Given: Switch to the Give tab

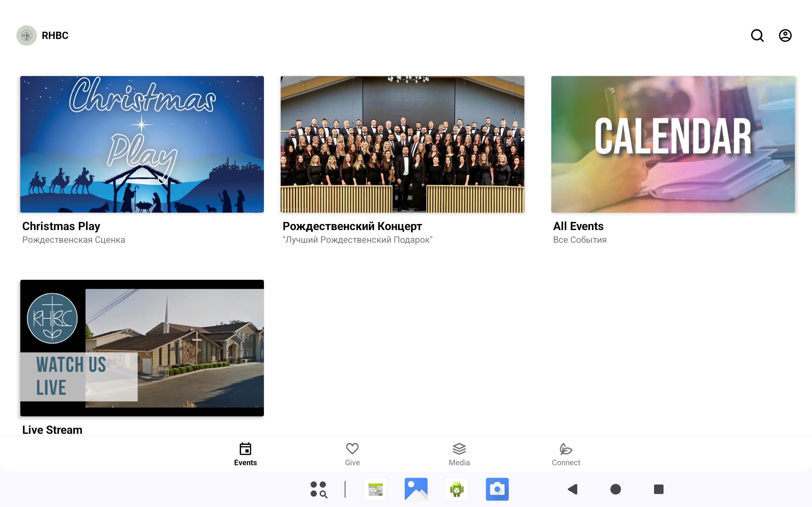Looking at the screenshot, I should click(x=352, y=454).
